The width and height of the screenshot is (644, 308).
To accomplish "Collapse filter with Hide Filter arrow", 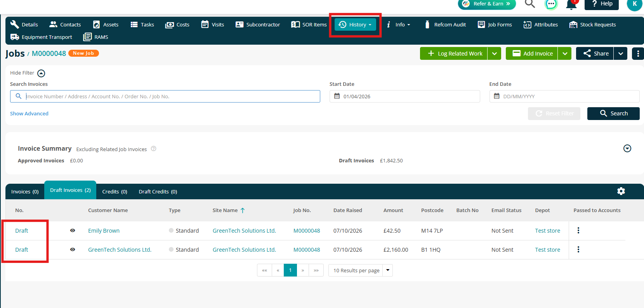I will [41, 73].
